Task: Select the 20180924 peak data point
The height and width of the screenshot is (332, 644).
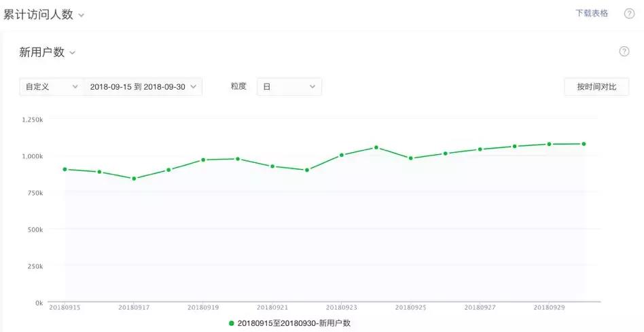Action: [376, 147]
